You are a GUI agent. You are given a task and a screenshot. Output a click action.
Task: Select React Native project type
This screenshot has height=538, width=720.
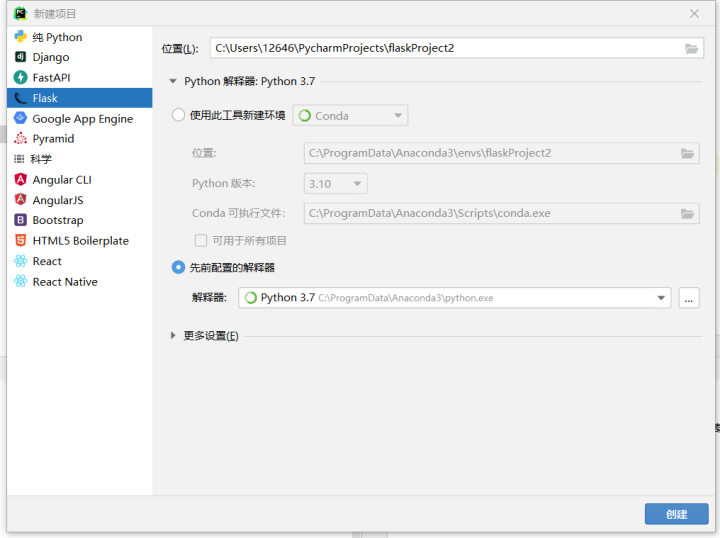(79, 281)
